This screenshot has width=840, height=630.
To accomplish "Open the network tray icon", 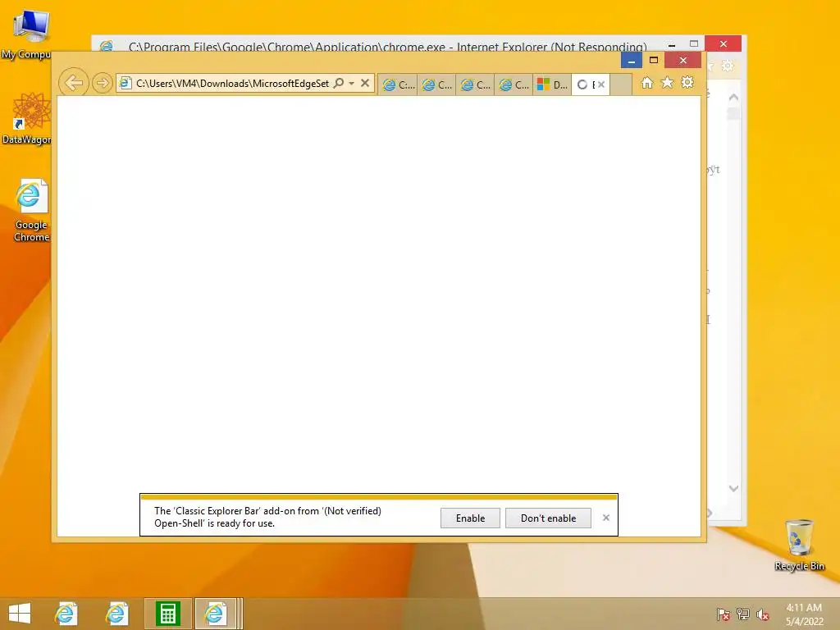I will coord(743,614).
